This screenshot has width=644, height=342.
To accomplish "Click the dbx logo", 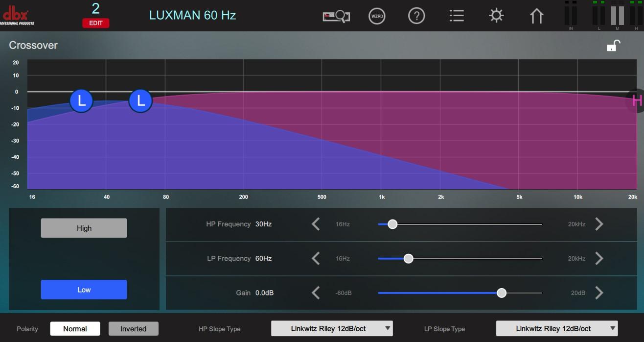I will [x=17, y=16].
